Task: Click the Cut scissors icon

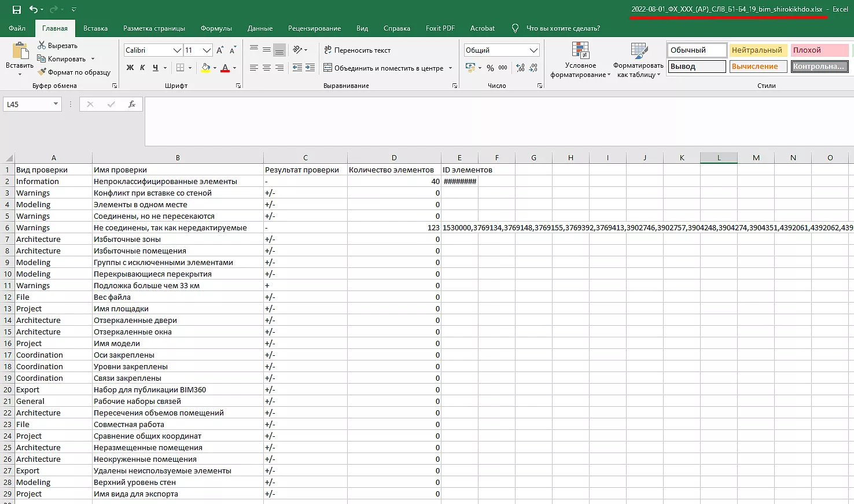Action: pos(42,45)
